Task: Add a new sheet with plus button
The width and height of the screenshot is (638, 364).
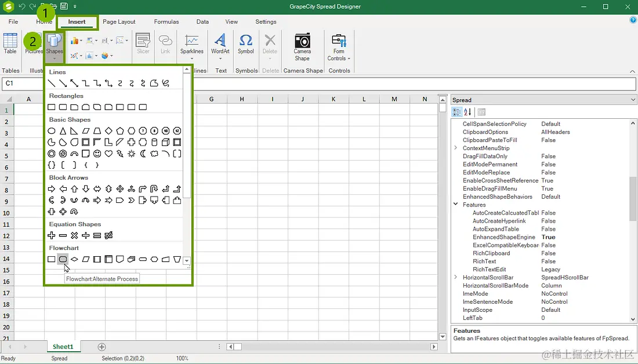Action: point(101,347)
